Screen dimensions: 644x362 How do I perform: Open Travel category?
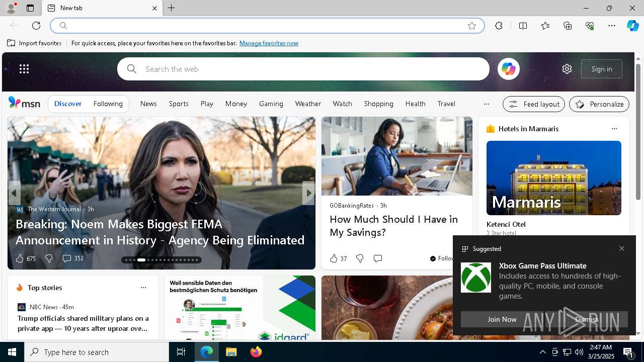(x=446, y=104)
